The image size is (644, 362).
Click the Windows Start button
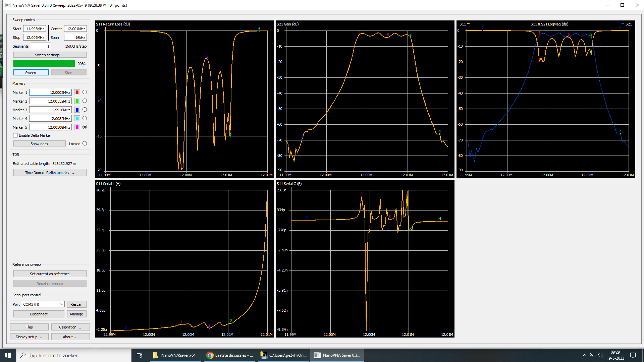[8, 355]
